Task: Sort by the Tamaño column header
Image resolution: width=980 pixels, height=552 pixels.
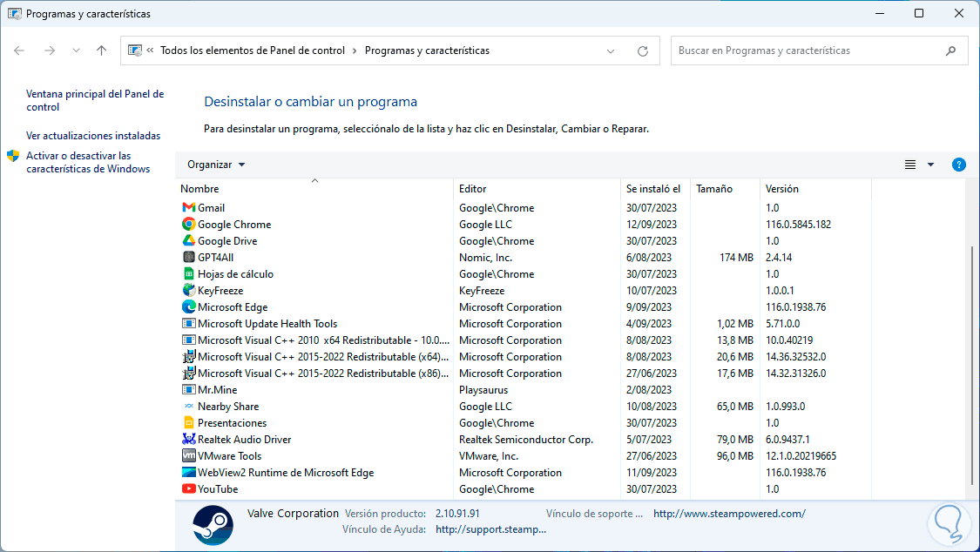Action: click(725, 189)
